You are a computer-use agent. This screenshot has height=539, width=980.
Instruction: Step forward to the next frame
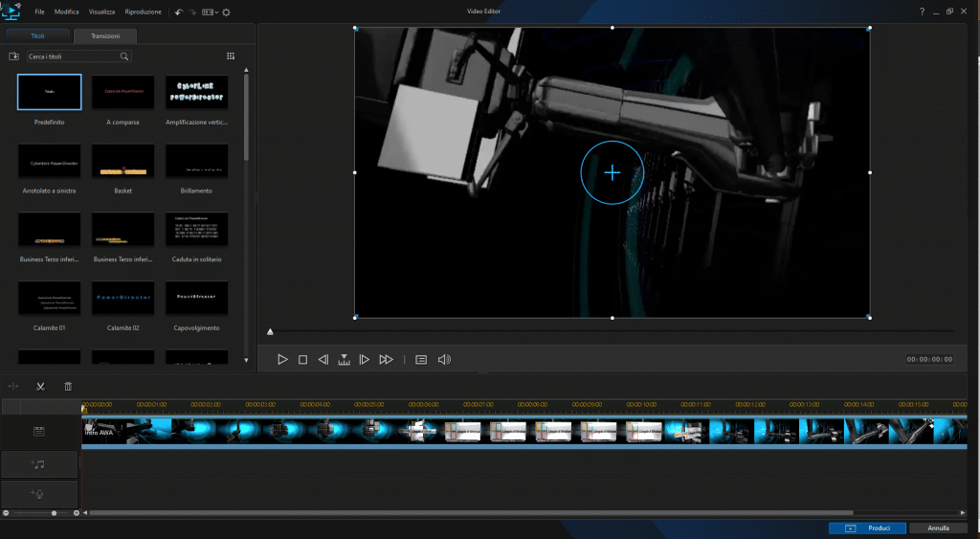[364, 360]
